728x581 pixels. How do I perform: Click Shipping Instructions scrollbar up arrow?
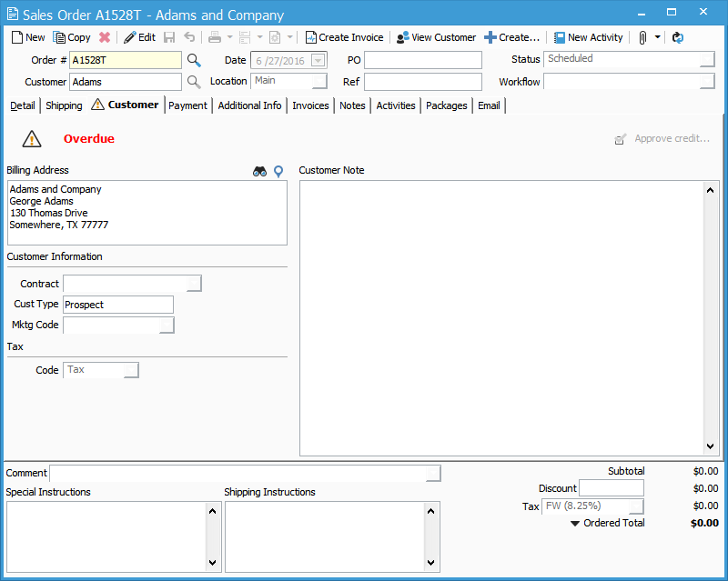click(430, 511)
